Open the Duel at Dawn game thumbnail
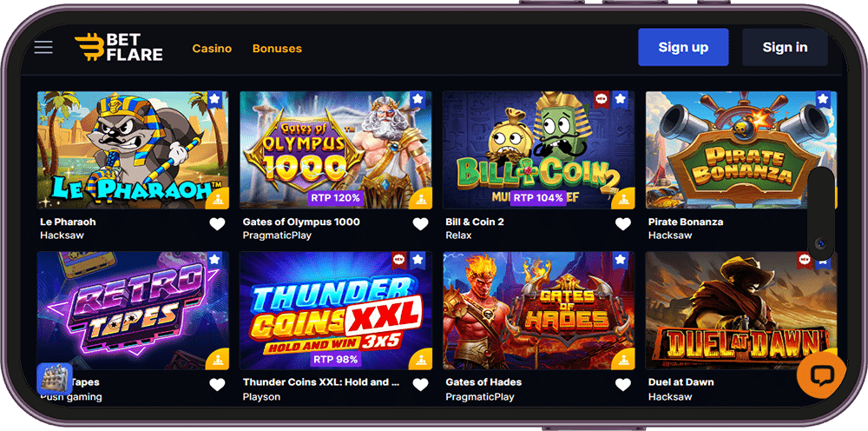The height and width of the screenshot is (431, 868). click(741, 310)
